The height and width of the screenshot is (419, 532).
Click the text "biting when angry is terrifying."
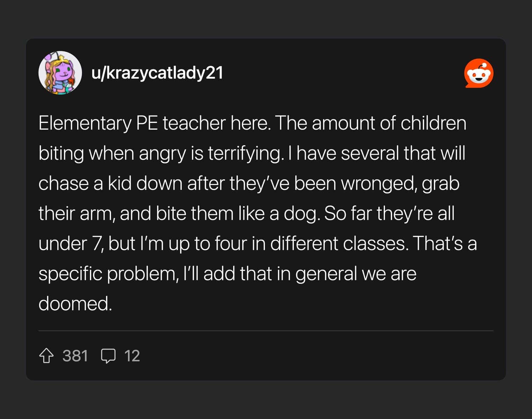click(x=161, y=153)
